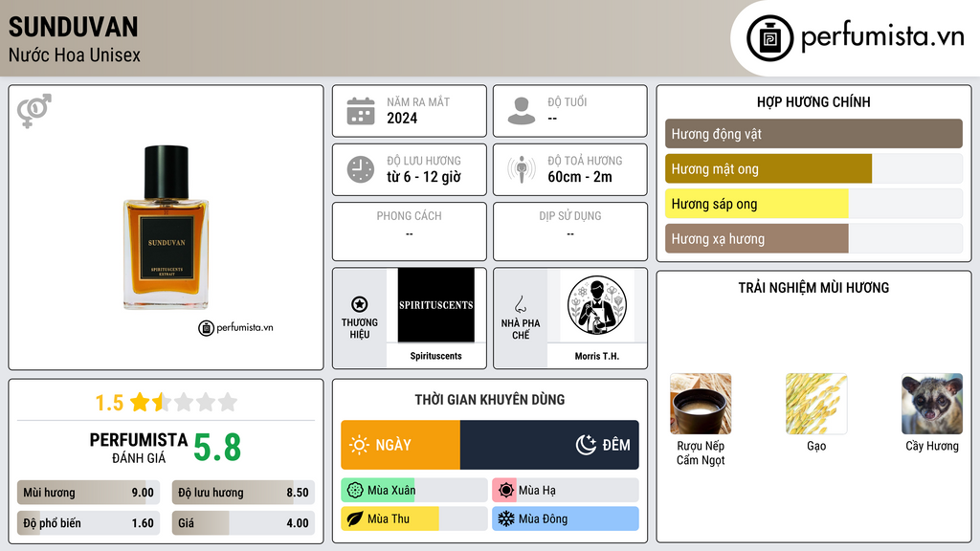Click the perfumista.vn logo bottle icon

(769, 38)
